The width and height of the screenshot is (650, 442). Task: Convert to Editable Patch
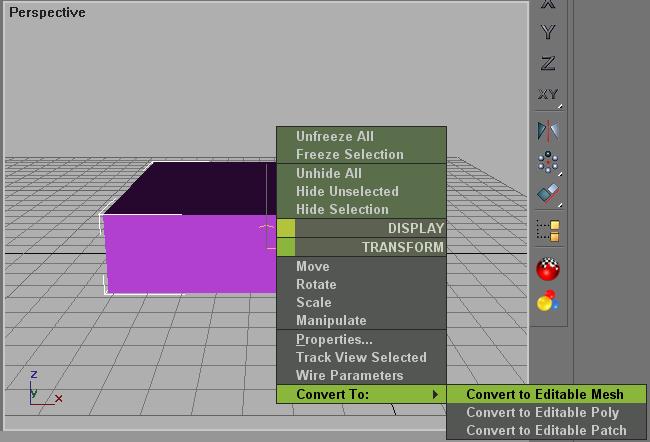pyautogui.click(x=546, y=430)
